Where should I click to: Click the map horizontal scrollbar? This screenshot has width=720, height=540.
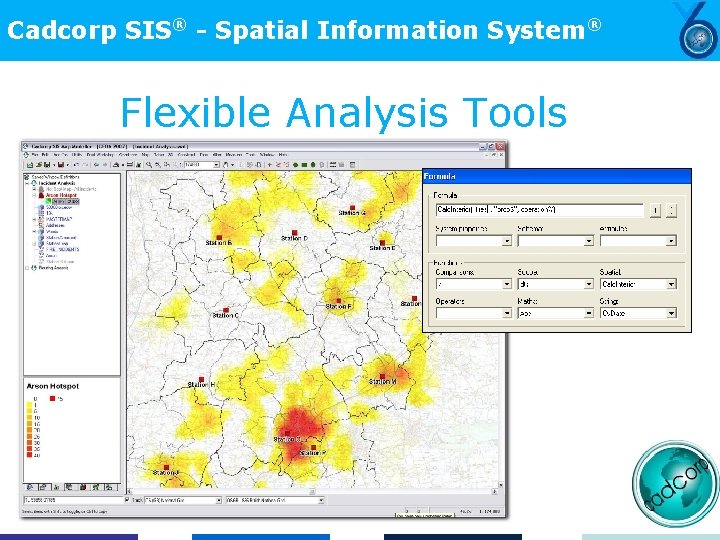[314, 492]
